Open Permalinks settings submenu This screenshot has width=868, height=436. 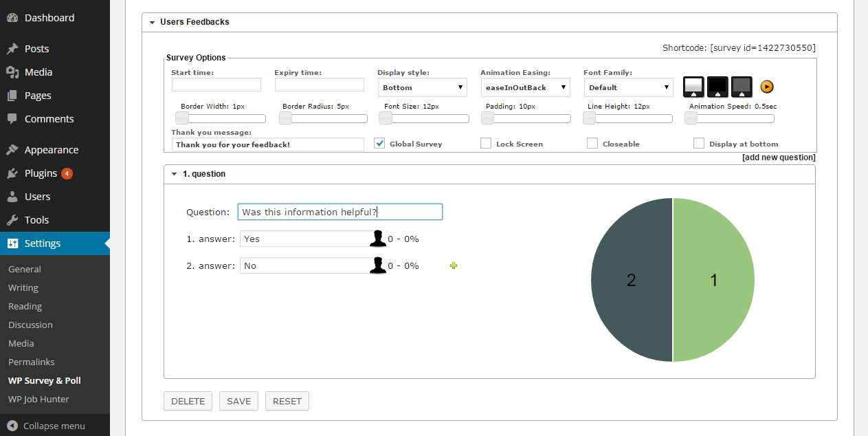point(32,362)
